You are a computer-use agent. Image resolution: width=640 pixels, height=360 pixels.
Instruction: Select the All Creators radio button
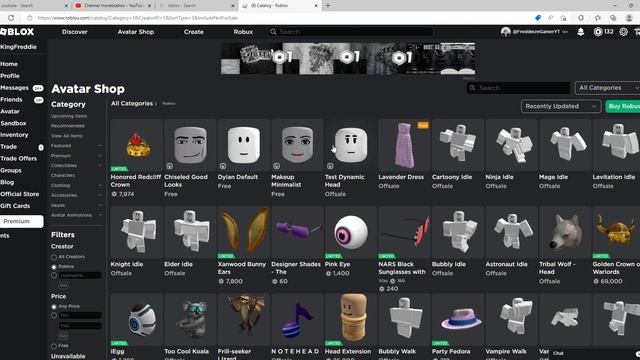[54, 257]
